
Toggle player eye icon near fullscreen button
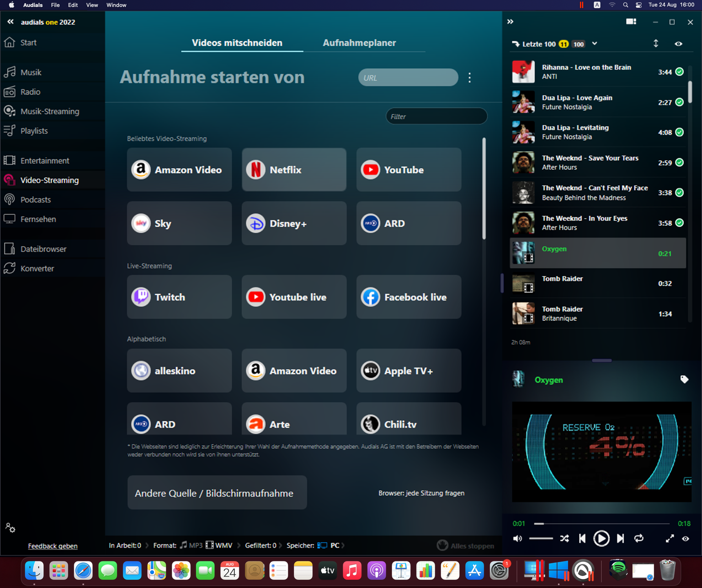click(686, 539)
